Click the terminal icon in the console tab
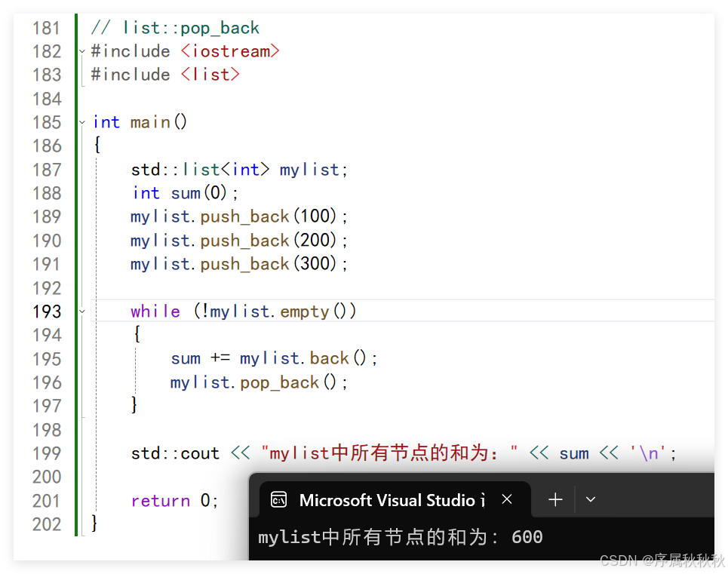 pyautogui.click(x=278, y=500)
